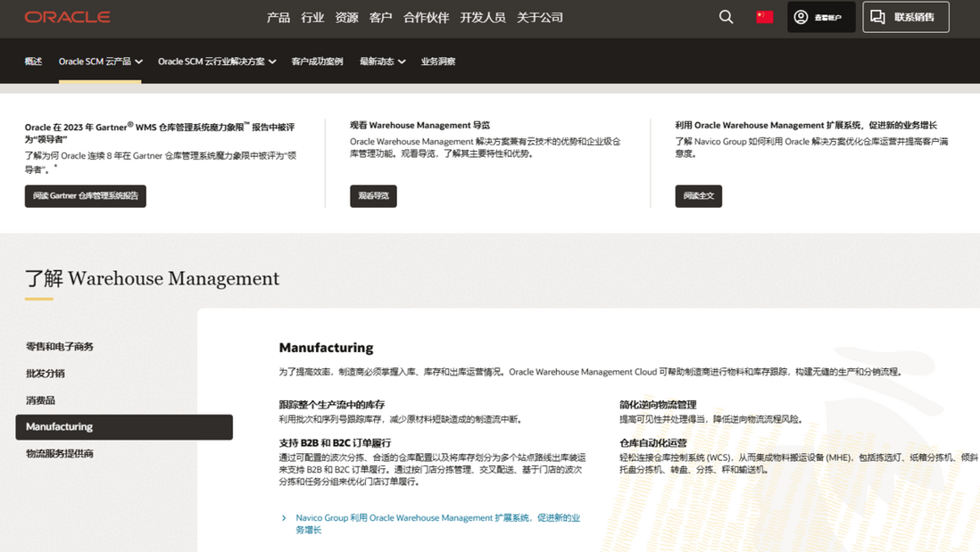The width and height of the screenshot is (980, 552).
Task: Click the Manufacturing content heading
Action: [326, 347]
